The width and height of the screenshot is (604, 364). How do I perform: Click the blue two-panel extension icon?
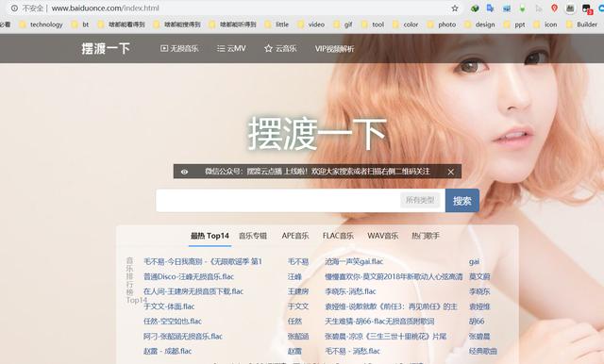click(507, 8)
